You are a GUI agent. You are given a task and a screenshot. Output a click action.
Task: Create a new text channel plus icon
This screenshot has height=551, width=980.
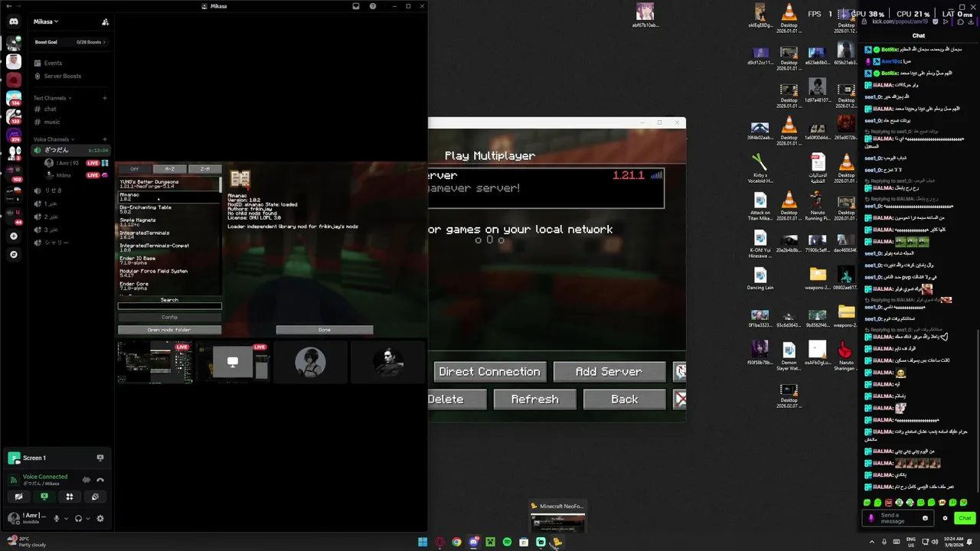(x=105, y=98)
